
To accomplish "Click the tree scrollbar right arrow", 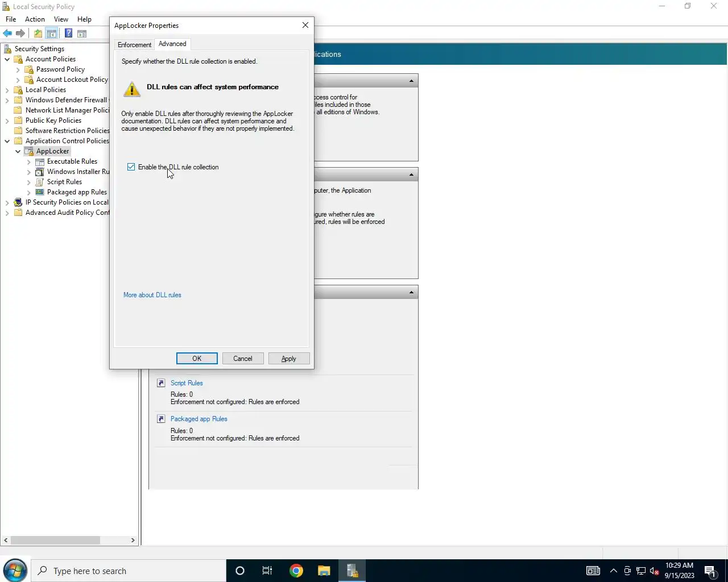I will [x=133, y=540].
